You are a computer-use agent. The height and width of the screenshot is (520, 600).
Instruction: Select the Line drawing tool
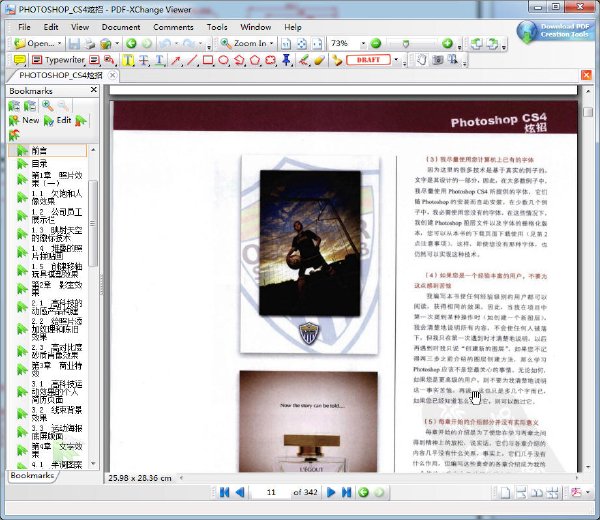click(x=192, y=60)
